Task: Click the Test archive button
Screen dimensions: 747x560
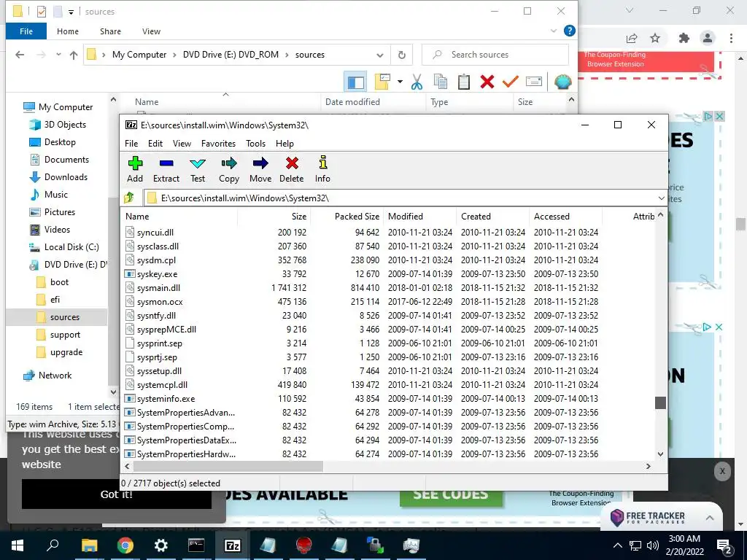Action: [x=198, y=169]
